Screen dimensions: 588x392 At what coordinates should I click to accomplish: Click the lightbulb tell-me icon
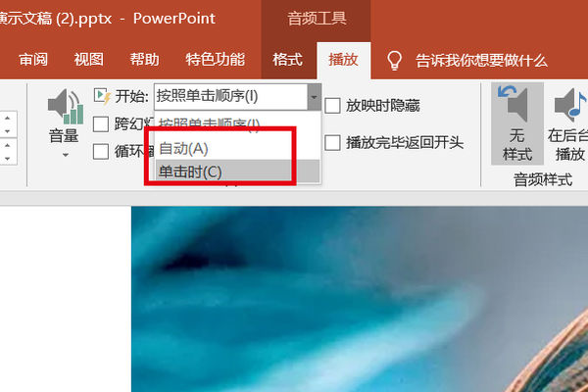pos(395,61)
